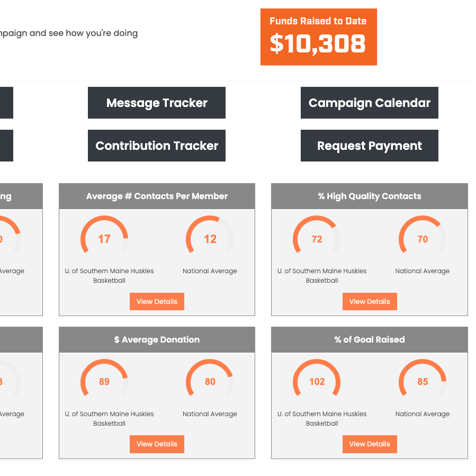Select the national average gauge showing 70
The height and width of the screenshot is (476, 476).
423,239
